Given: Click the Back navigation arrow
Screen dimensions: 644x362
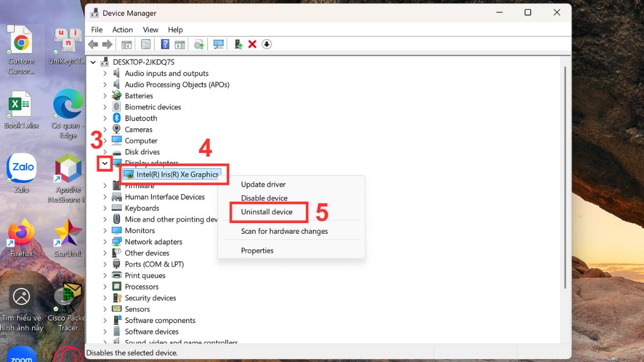Looking at the screenshot, I should (x=92, y=44).
